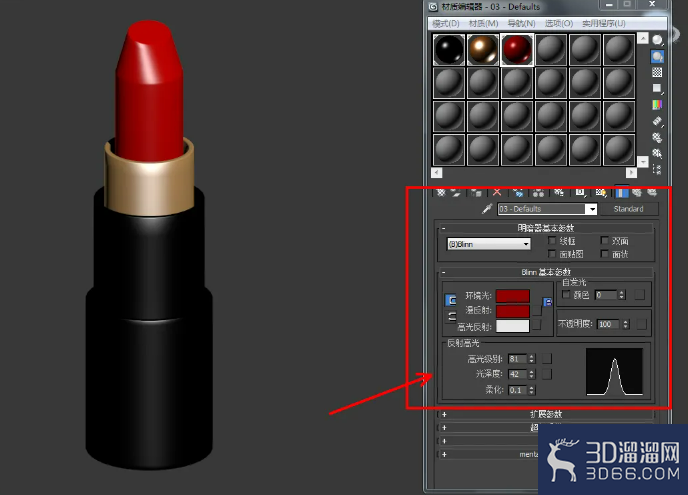Screen dimensions: 688x495
Task: Toggle the checkered Background icon
Action: (x=657, y=72)
